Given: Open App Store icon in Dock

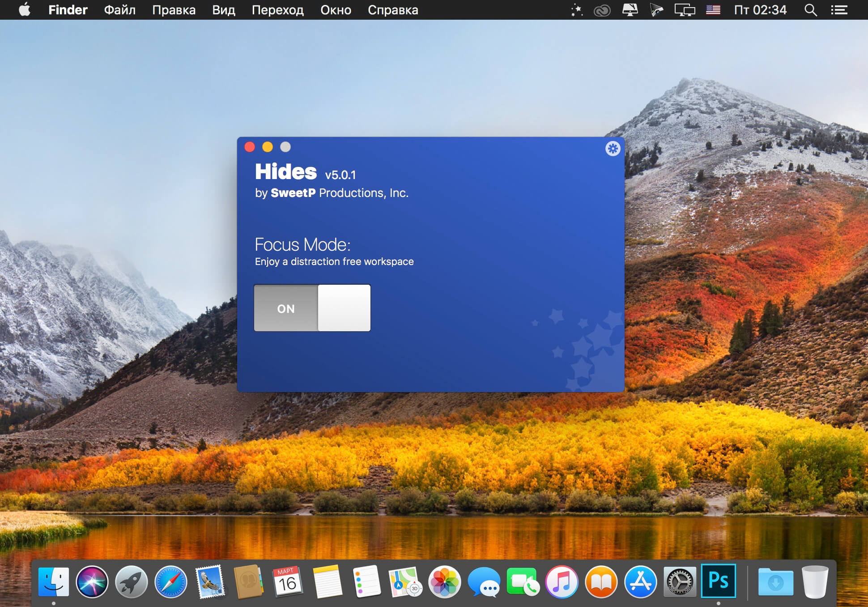Looking at the screenshot, I should click(640, 582).
